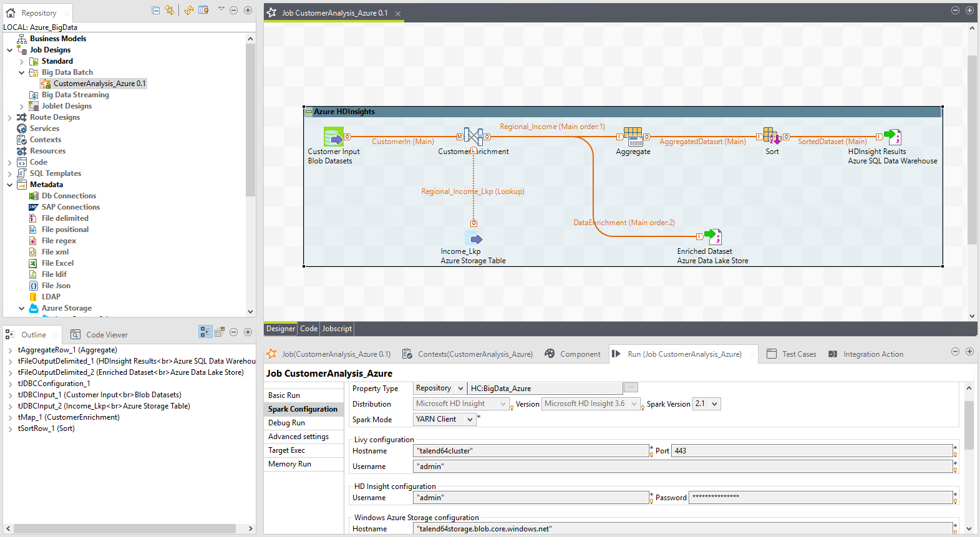Select the Aggregate component icon
Viewport: 980px width, 537px height.
click(633, 137)
